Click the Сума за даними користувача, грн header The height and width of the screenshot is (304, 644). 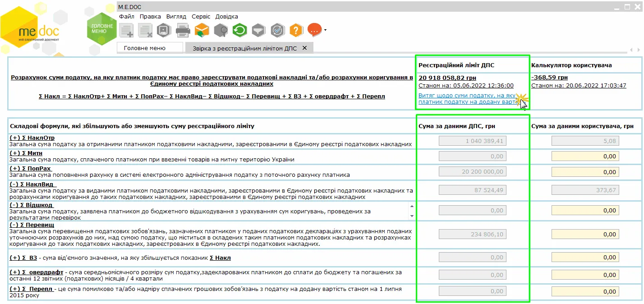point(583,126)
